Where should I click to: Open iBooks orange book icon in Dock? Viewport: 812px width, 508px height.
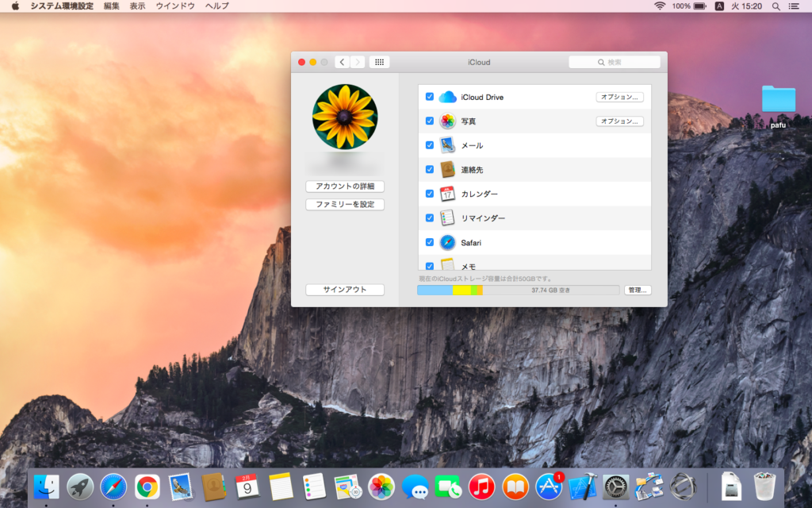(515, 487)
